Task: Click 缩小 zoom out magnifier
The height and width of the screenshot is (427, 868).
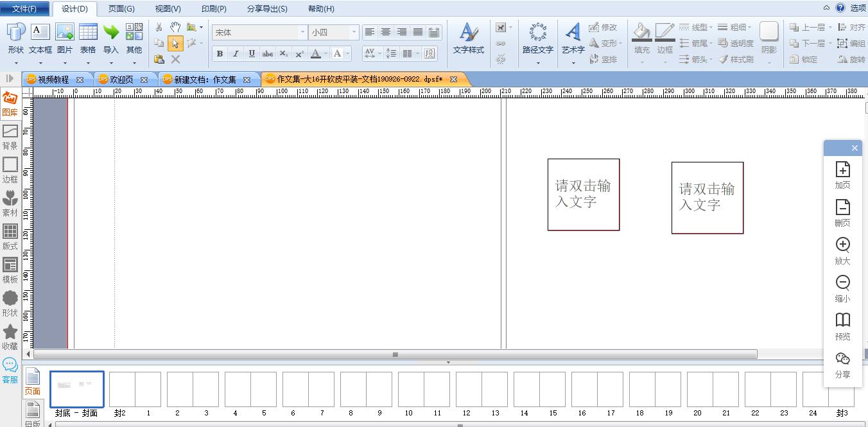Action: (842, 283)
